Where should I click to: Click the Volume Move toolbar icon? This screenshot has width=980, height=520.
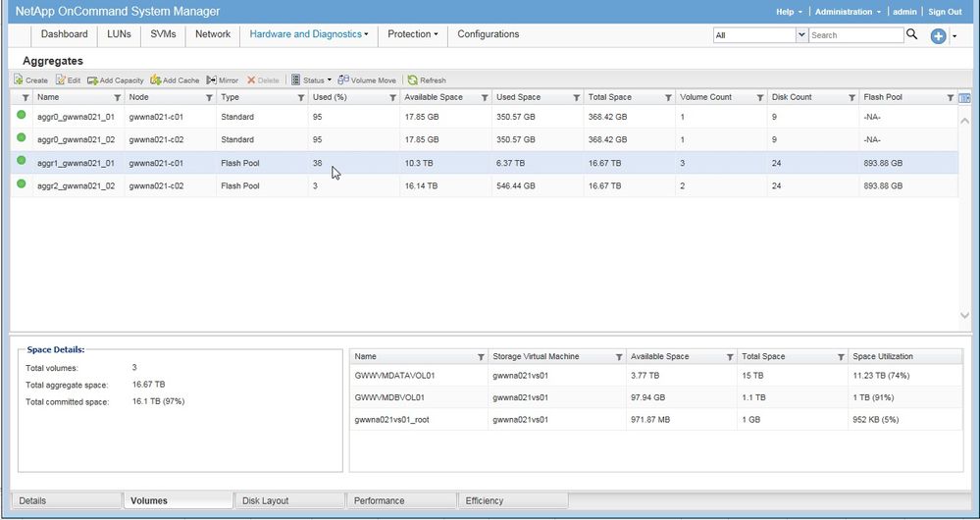343,80
